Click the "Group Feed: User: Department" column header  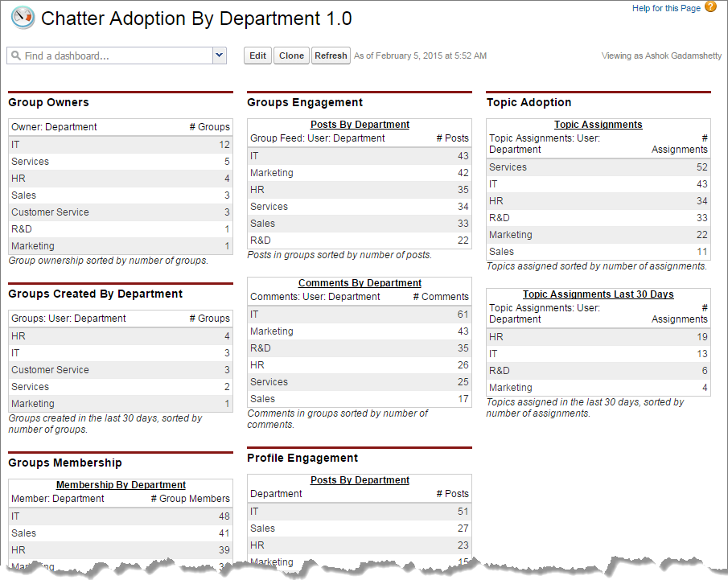(318, 138)
